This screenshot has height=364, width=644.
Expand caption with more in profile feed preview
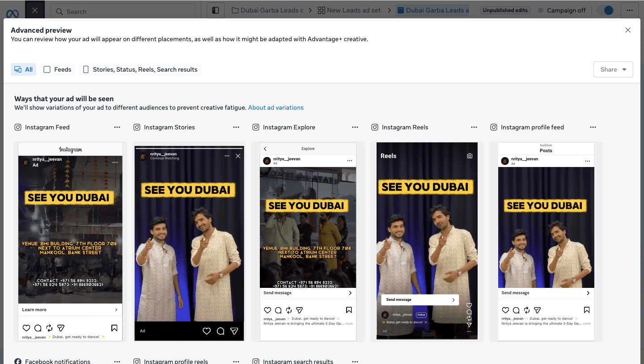tap(587, 323)
